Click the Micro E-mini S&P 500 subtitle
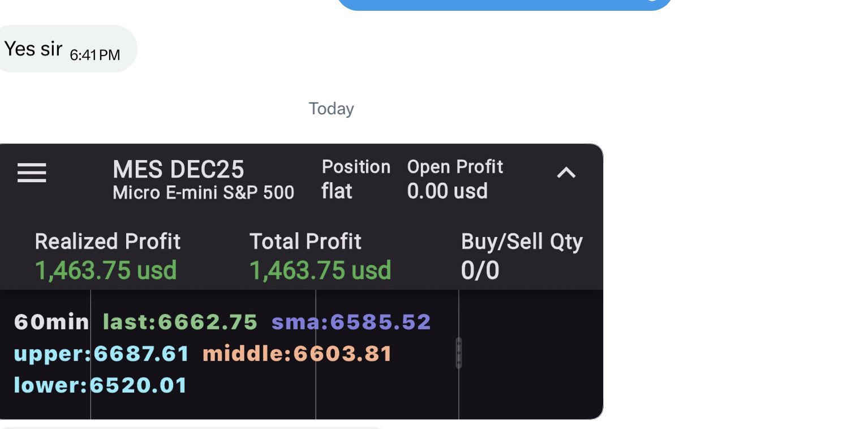868x429 pixels. coord(203,193)
